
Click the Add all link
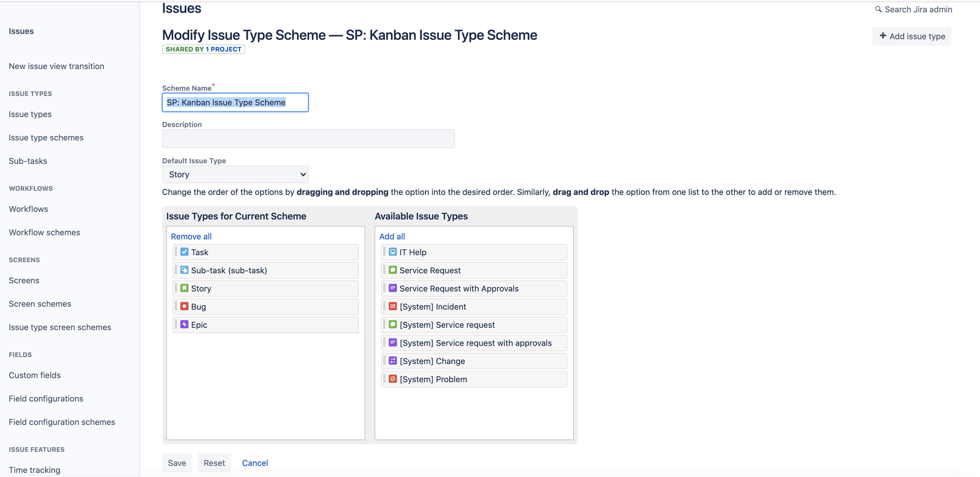coord(392,236)
